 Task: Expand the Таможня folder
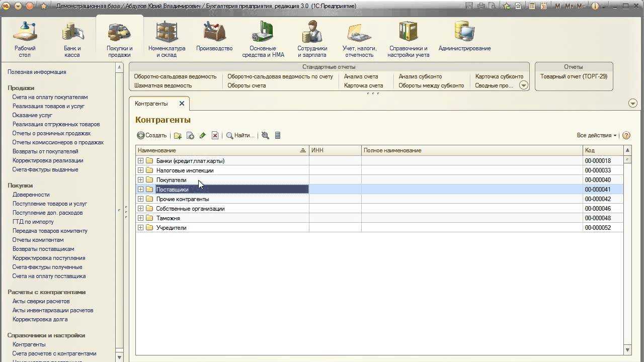point(140,218)
